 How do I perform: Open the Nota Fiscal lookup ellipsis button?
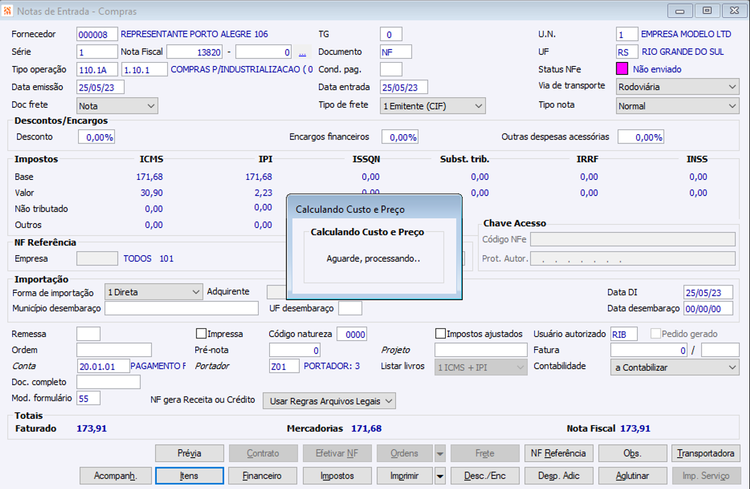tap(302, 52)
